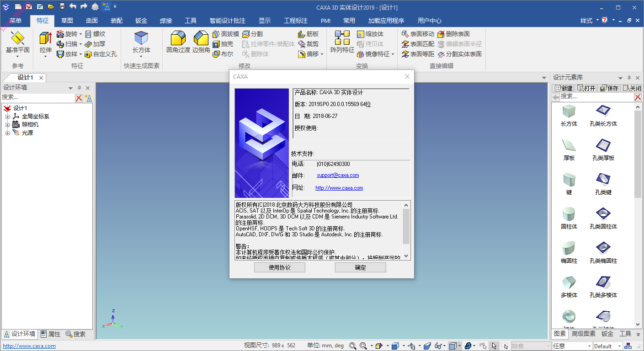
Task: Select the 筋板 rib tool
Action: (309, 34)
